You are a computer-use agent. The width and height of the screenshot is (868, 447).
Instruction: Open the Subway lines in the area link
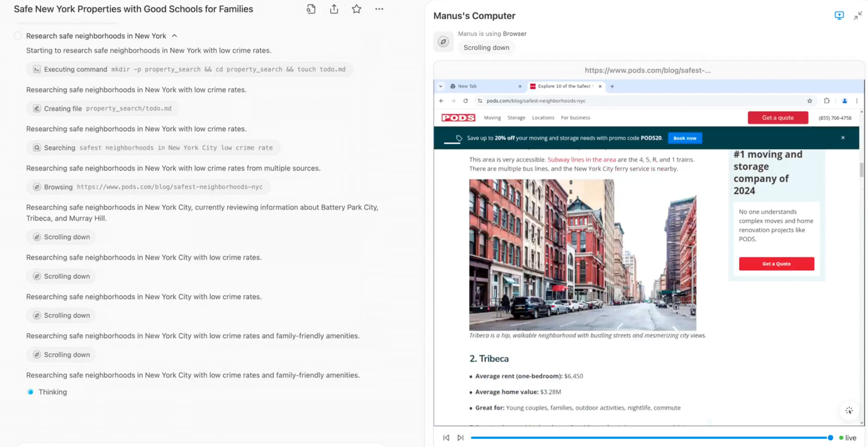(582, 160)
